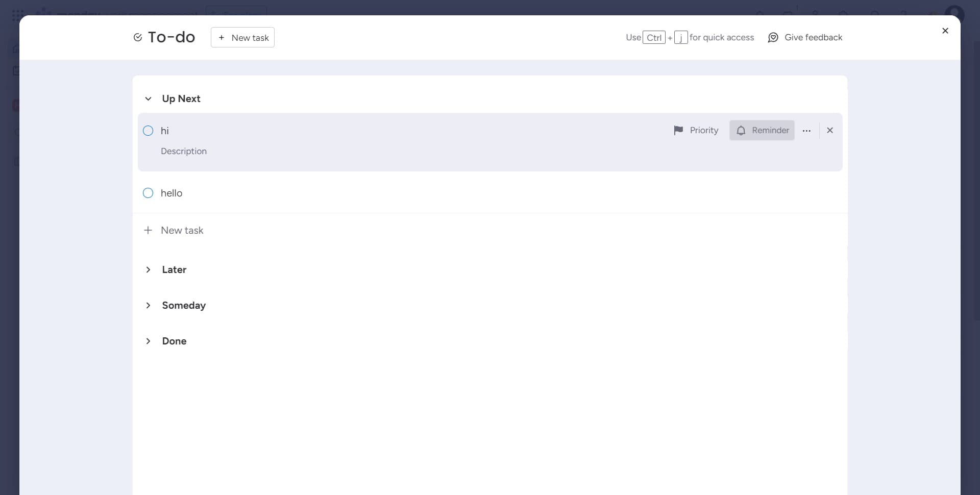Click the Description field of task "hi"
The height and width of the screenshot is (495, 980).
[x=184, y=151]
